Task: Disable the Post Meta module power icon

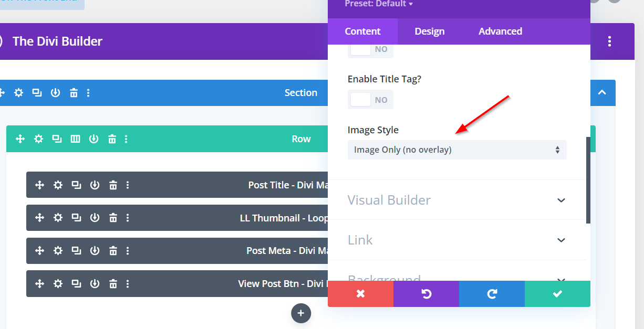Action: (95, 251)
